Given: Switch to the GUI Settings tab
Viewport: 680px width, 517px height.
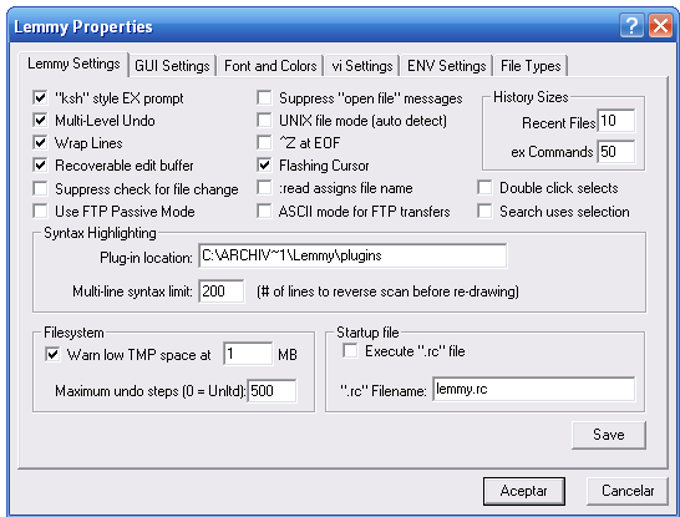Looking at the screenshot, I should 172,66.
